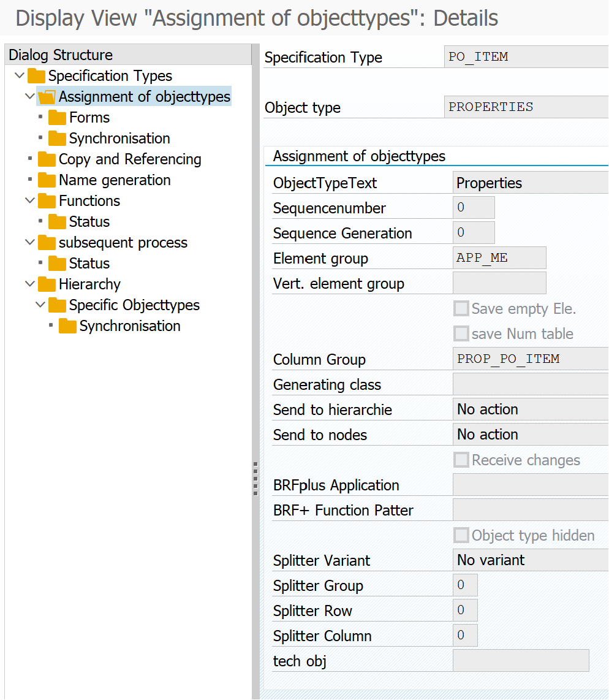Click the Name generation folder icon

pos(47,180)
